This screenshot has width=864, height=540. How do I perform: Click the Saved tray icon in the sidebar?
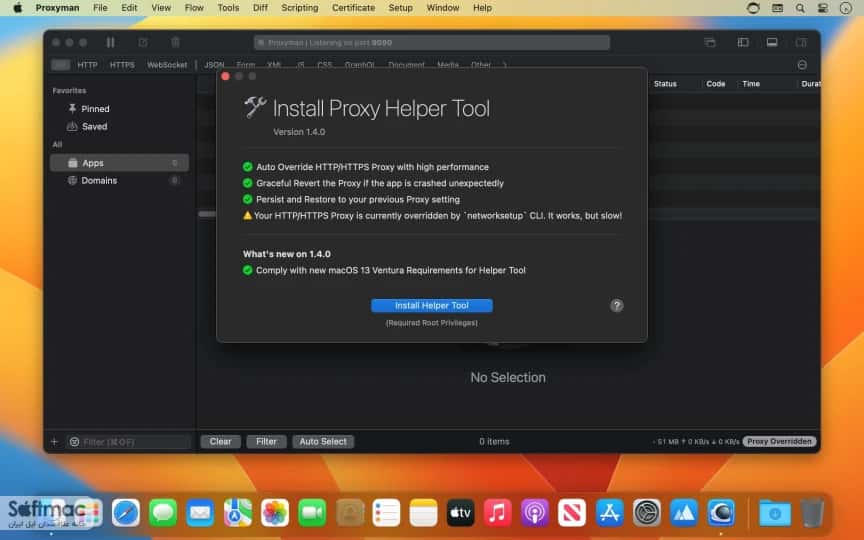[x=72, y=126]
